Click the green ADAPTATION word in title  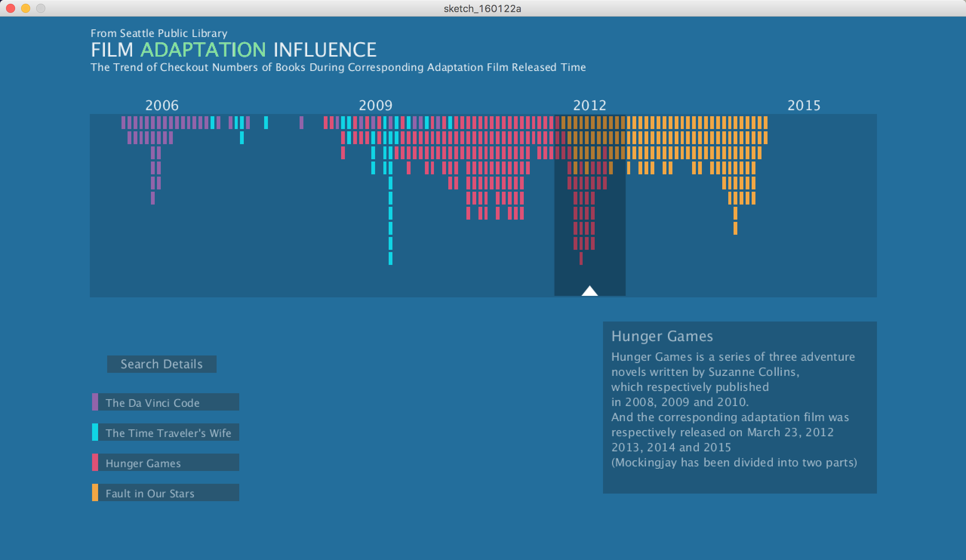[203, 50]
